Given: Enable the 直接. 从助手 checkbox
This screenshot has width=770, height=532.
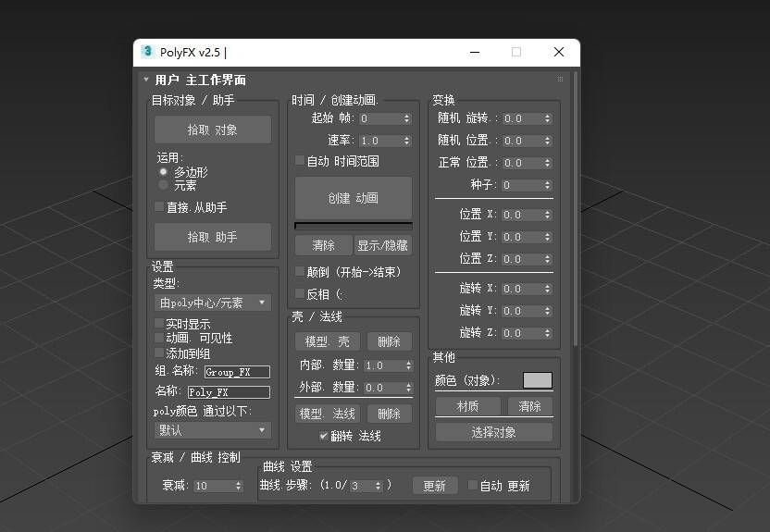Looking at the screenshot, I should click(159, 206).
